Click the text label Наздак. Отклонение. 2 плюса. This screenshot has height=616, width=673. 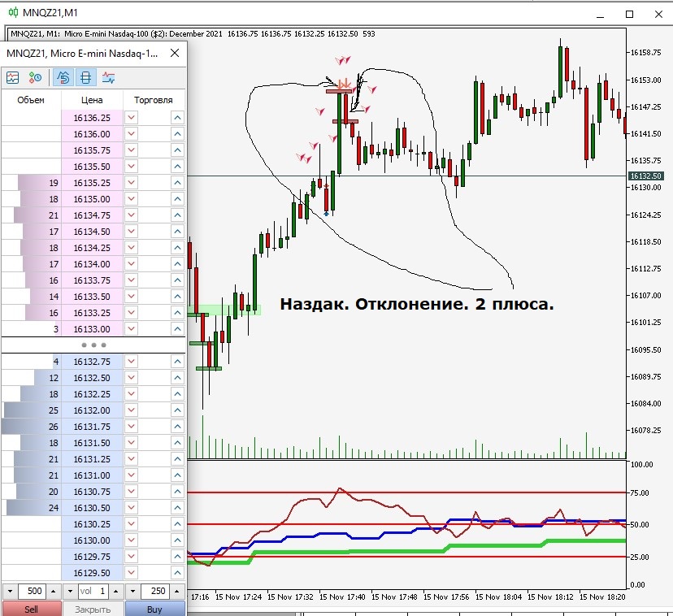[417, 304]
